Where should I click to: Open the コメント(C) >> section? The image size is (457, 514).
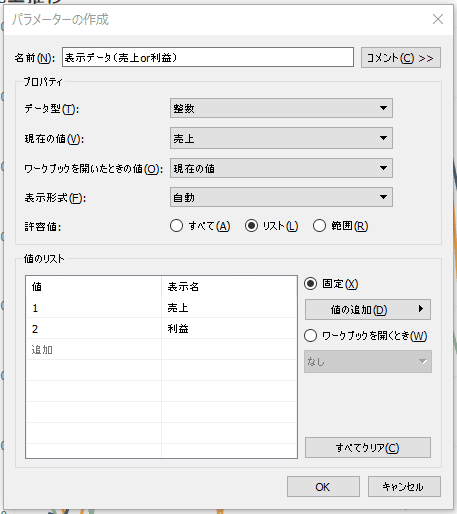[401, 58]
